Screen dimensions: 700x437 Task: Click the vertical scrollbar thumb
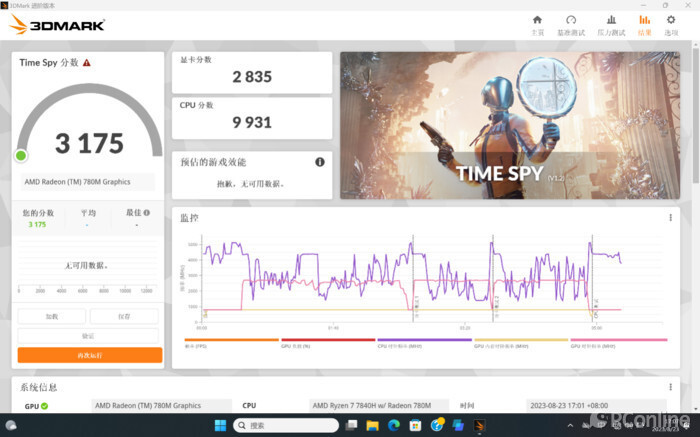pyautogui.click(x=696, y=116)
